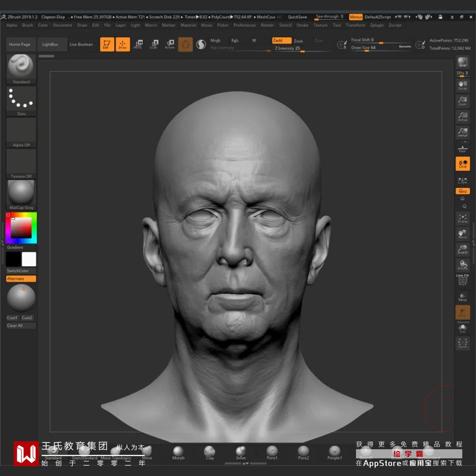
Task: Open the Tool menu
Action: (336, 25)
